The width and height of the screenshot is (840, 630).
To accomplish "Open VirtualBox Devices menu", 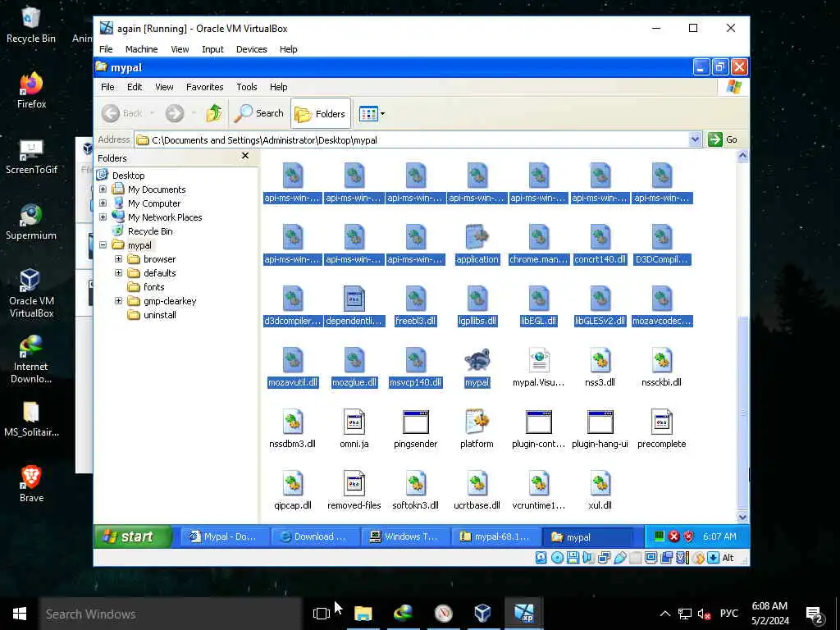I will pos(251,49).
